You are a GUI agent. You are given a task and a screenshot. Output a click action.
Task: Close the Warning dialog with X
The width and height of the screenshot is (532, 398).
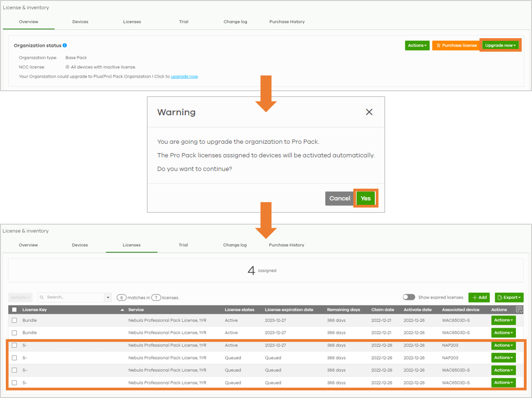(x=369, y=112)
